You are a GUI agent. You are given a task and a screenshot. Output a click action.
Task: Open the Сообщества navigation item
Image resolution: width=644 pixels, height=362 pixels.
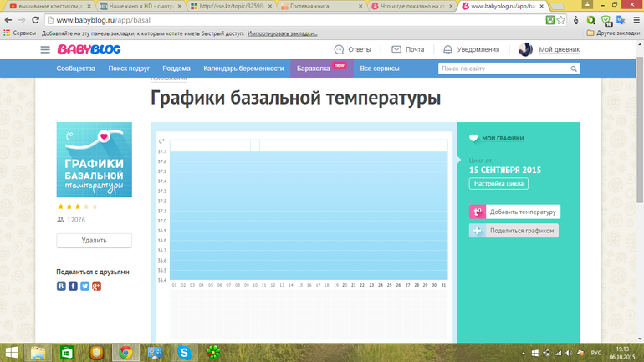[75, 69]
